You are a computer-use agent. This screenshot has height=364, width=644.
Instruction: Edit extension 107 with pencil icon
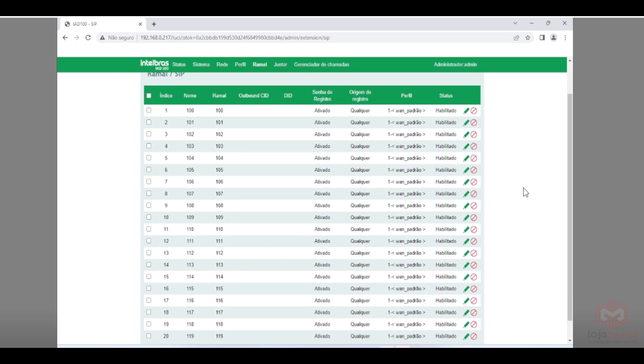pyautogui.click(x=466, y=193)
